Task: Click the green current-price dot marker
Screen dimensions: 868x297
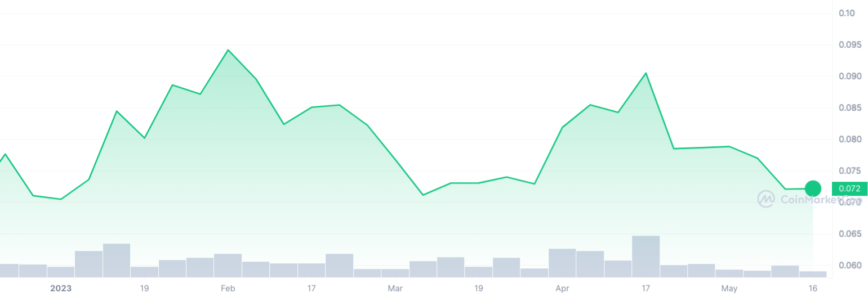Action: click(813, 188)
